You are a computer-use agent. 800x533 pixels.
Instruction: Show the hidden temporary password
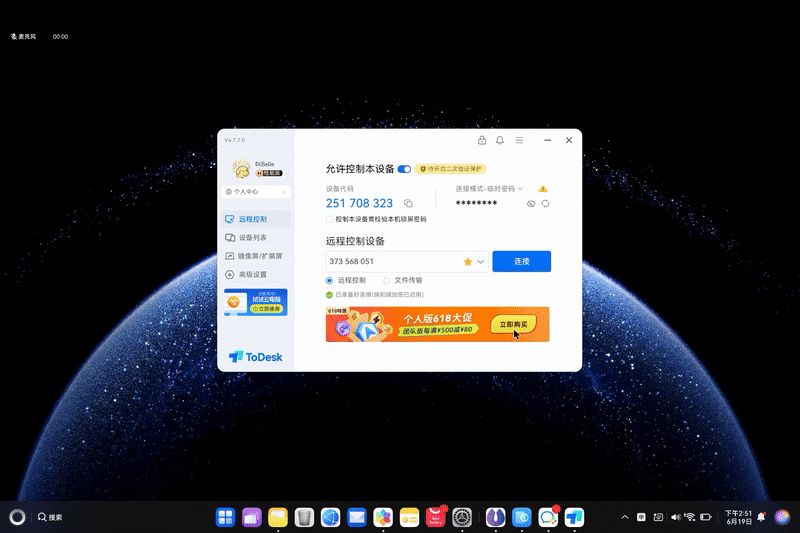click(x=531, y=204)
